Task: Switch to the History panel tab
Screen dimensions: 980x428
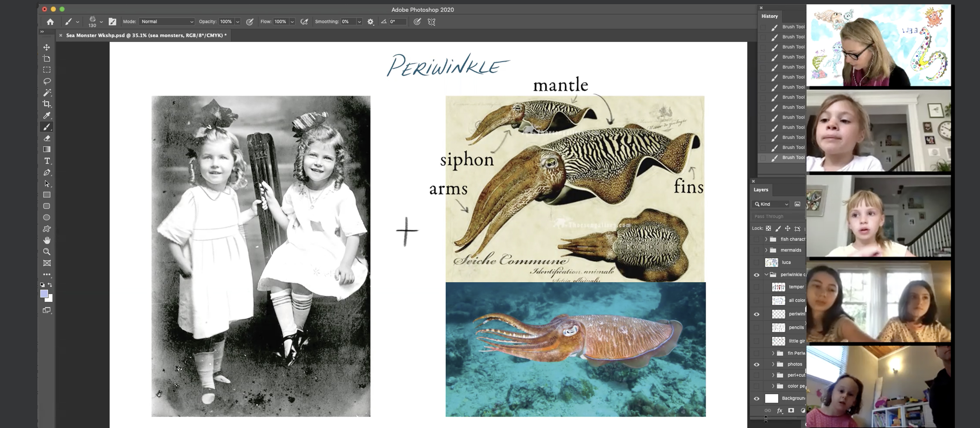Action: 769,16
